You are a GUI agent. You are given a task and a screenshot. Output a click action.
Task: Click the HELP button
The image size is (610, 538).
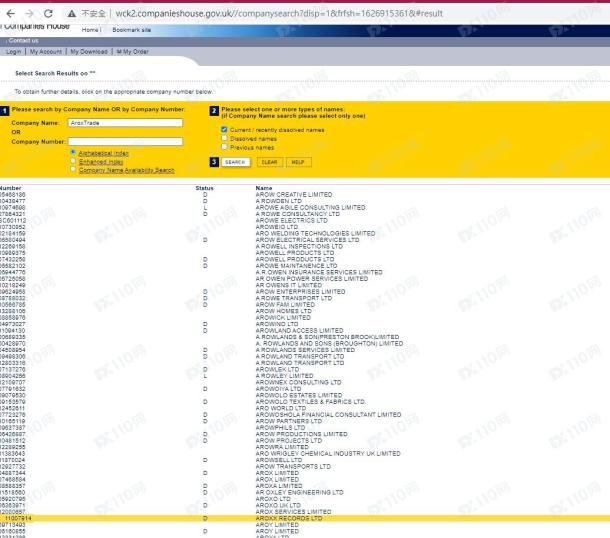pos(298,162)
